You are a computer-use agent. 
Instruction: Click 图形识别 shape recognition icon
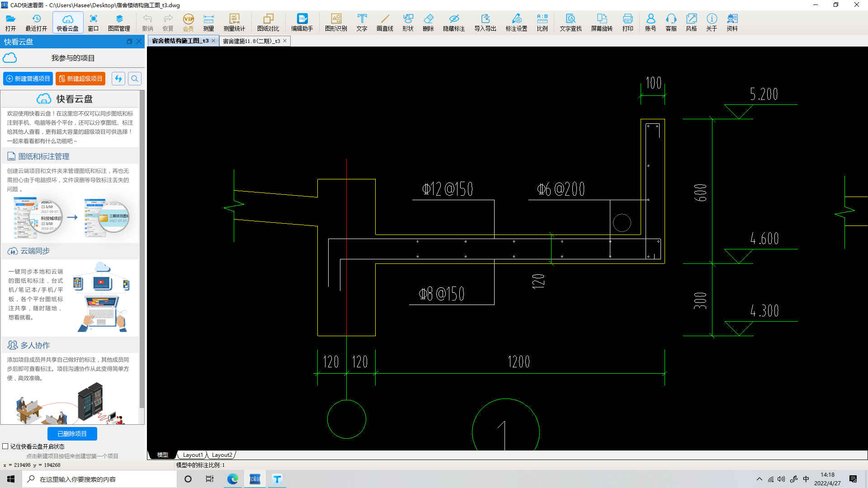point(336,22)
